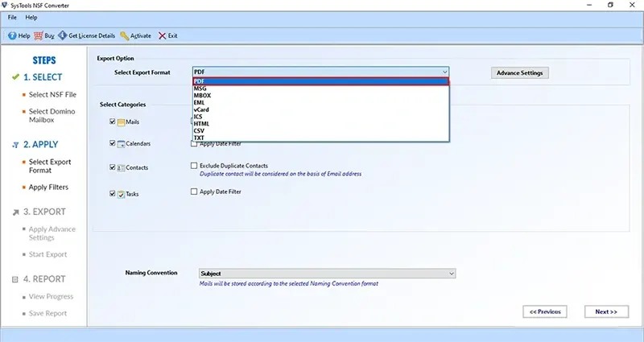Click the Tasks clipboard category icon
This screenshot has height=342, width=644.
tap(121, 194)
